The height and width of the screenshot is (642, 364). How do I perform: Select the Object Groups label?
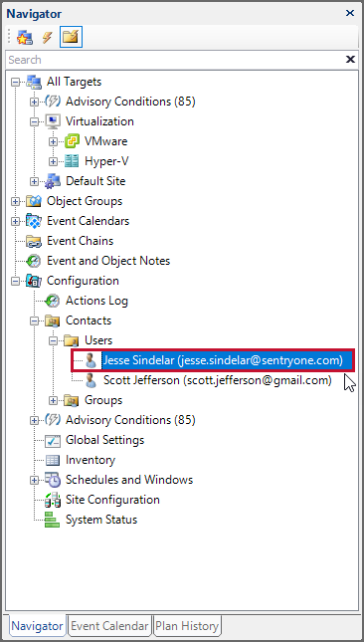tap(85, 201)
